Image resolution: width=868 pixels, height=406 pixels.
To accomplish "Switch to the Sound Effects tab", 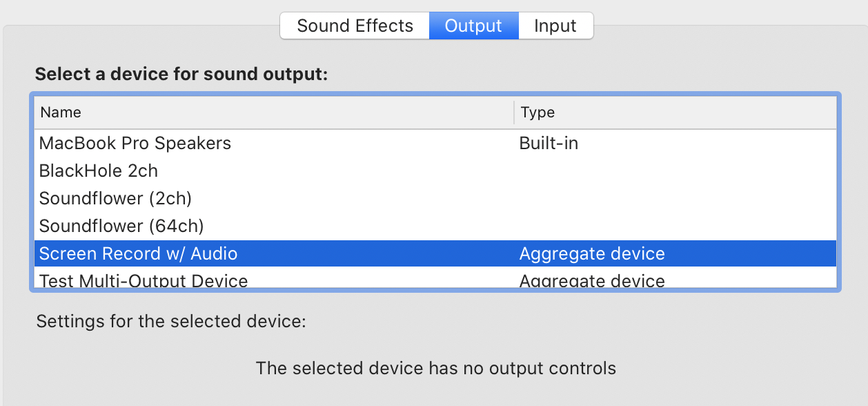I will click(x=355, y=26).
